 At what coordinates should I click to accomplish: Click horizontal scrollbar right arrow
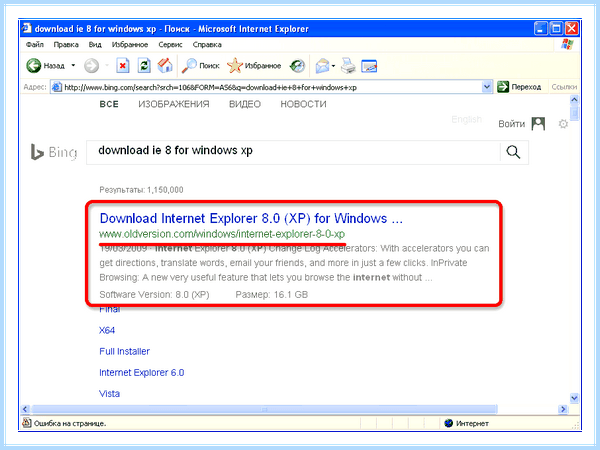pos(563,409)
